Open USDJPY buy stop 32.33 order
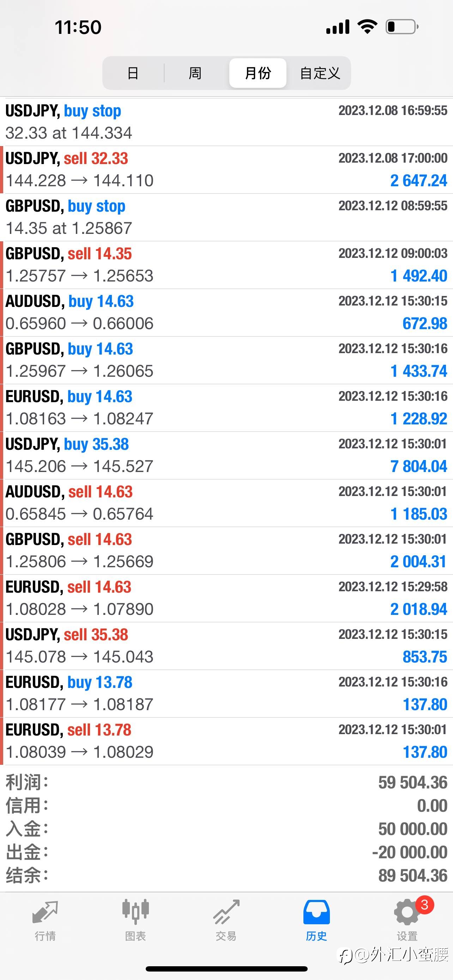 pyautogui.click(x=226, y=122)
